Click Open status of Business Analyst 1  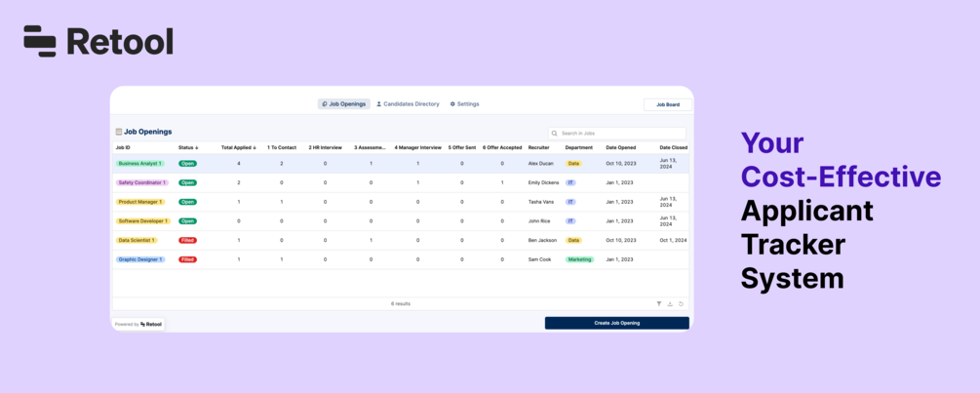coord(187,164)
